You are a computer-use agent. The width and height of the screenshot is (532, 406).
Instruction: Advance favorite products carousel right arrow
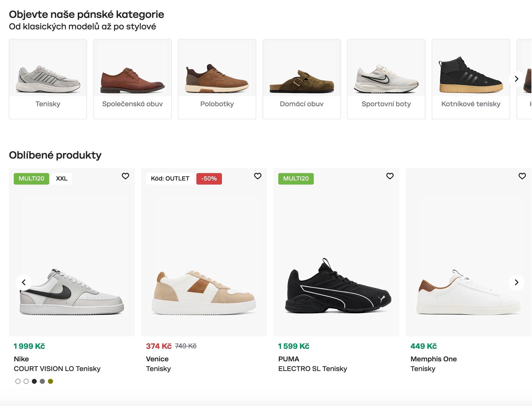coord(516,282)
